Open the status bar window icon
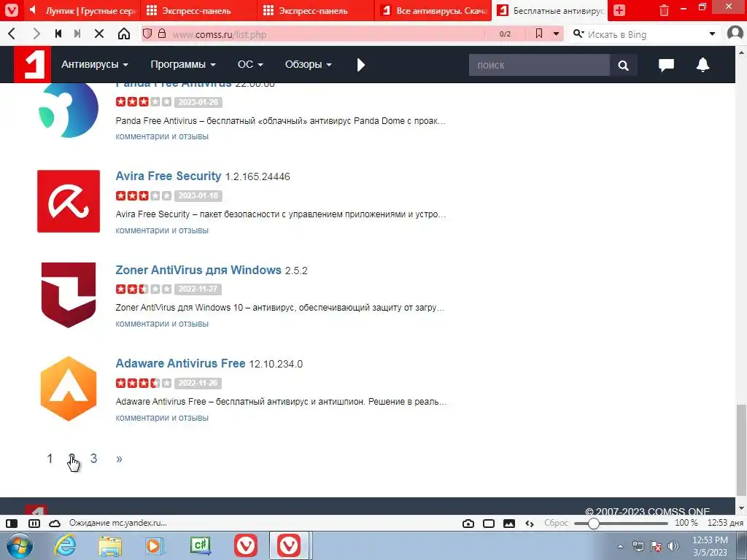The height and width of the screenshot is (560, 747). [489, 524]
